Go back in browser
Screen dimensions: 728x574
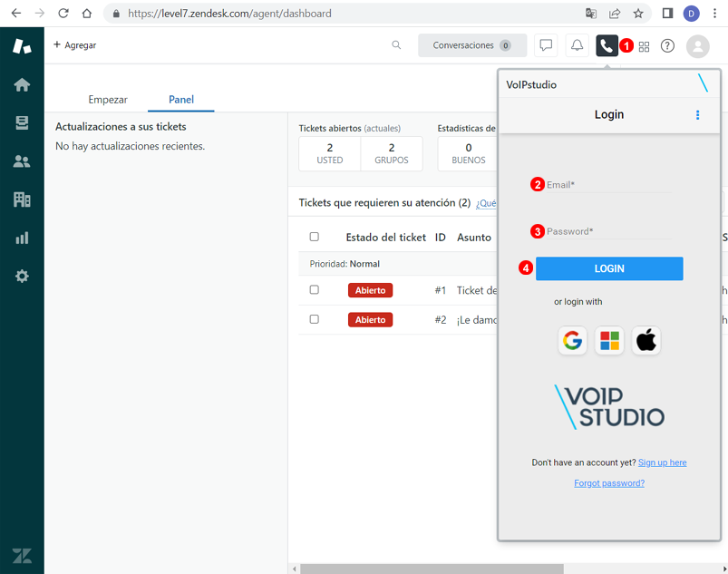(16, 14)
